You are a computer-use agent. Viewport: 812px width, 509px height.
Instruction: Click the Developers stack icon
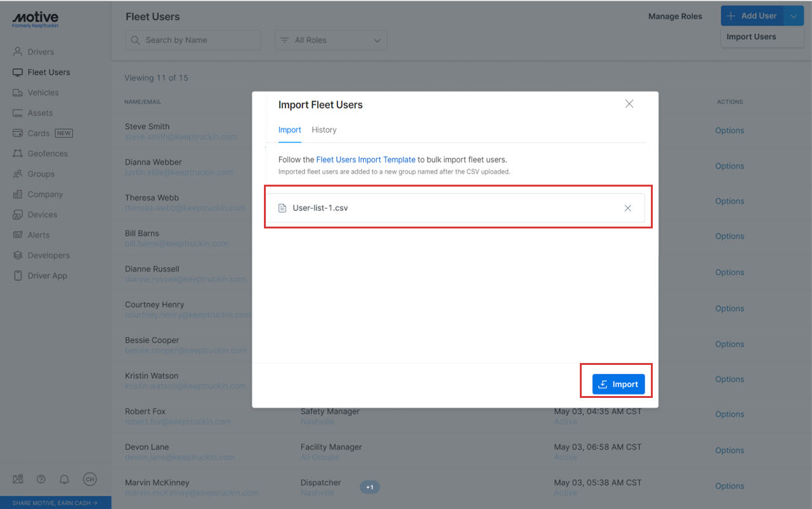18,255
